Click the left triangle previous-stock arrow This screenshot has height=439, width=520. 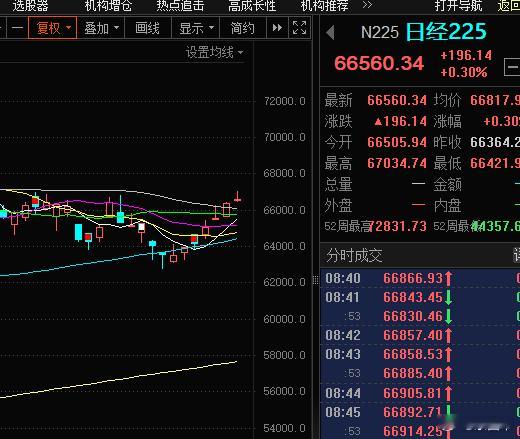[330, 33]
